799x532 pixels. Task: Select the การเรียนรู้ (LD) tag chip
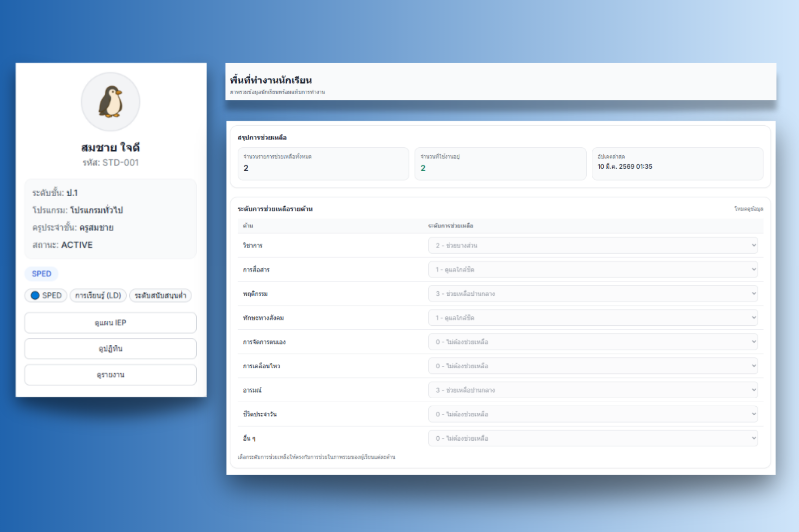click(x=98, y=295)
